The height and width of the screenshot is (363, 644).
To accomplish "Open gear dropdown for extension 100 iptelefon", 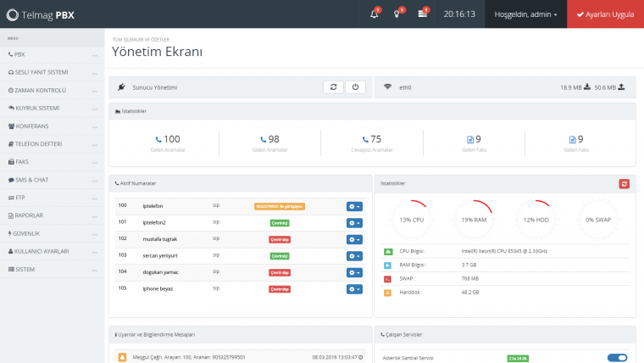I will point(354,206).
